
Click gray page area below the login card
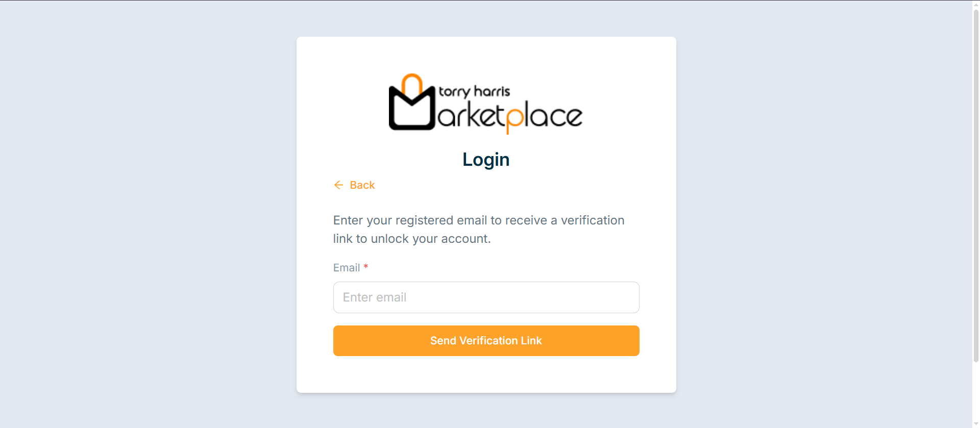(x=486, y=411)
